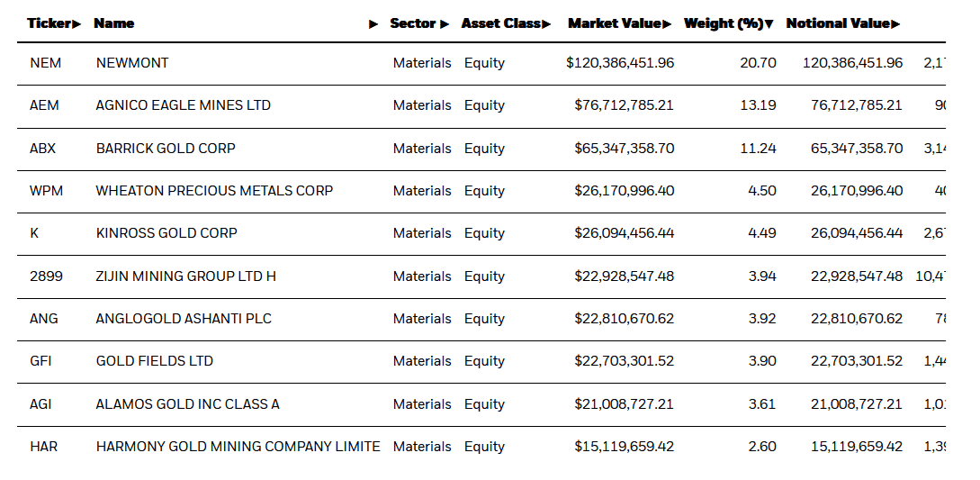The width and height of the screenshot is (980, 480).
Task: Click the Notional Value sort arrow
Action: (895, 24)
